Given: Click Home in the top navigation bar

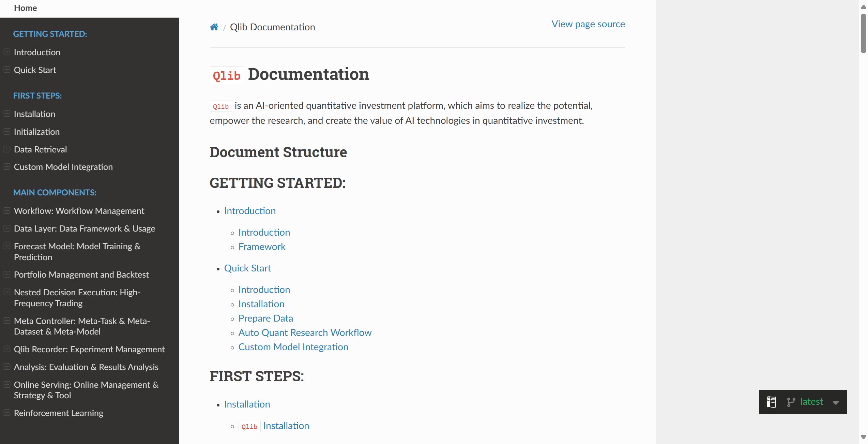Looking at the screenshot, I should [25, 8].
